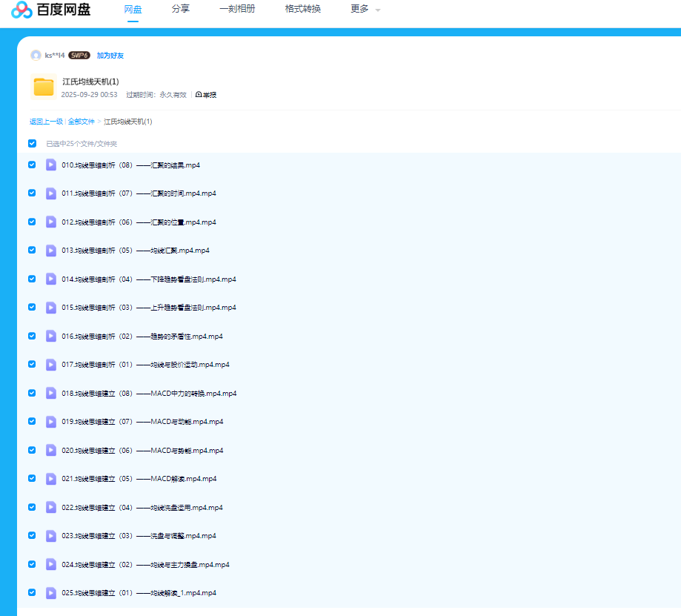Click the yellow folder icon for 江氏均线天机(1)
This screenshot has height=616, width=681.
point(44,87)
